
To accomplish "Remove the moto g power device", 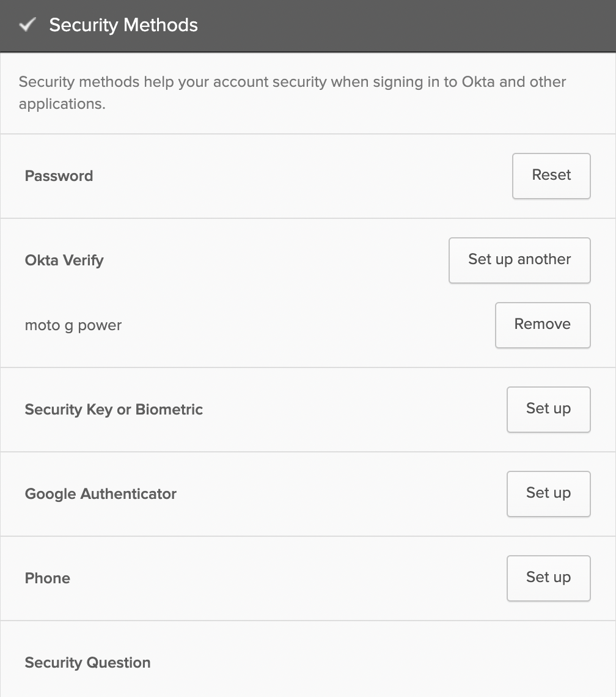I will [543, 325].
